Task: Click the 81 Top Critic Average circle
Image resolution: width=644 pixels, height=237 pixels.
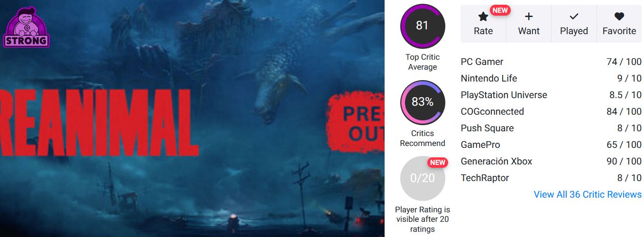Action: point(422,26)
